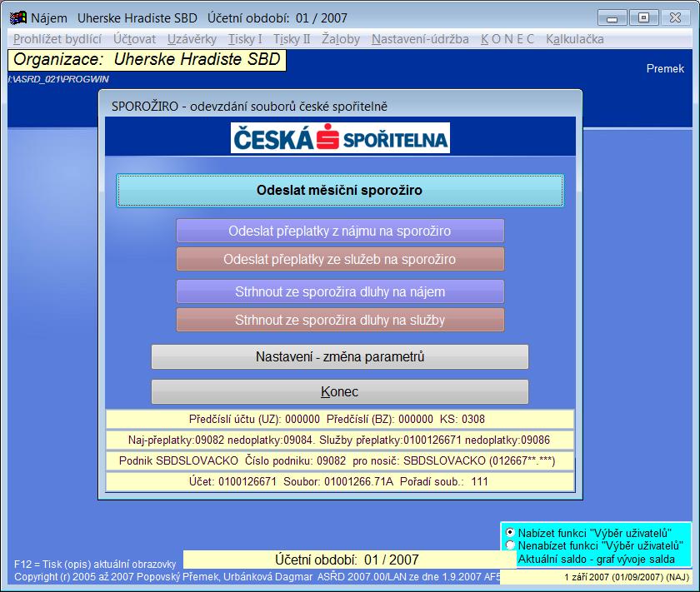
Task: Open the Prohlížet bydlící menu
Action: point(57,39)
